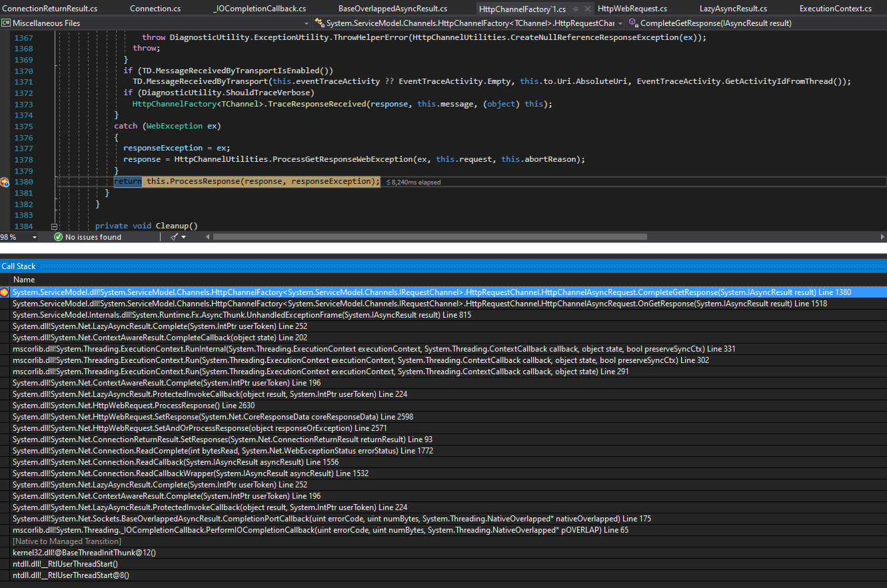The image size is (887, 588).
Task: Click the class icon before System.ServiceModel.Channels breadcrumb
Action: (319, 22)
